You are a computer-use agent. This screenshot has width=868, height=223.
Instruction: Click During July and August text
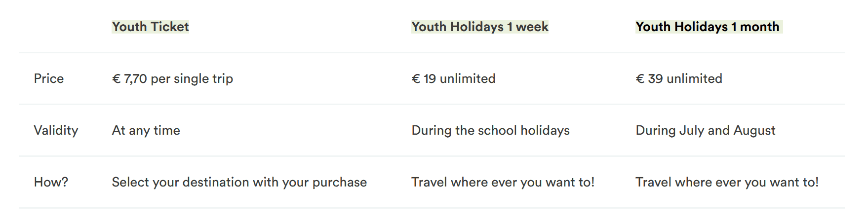pos(705,130)
